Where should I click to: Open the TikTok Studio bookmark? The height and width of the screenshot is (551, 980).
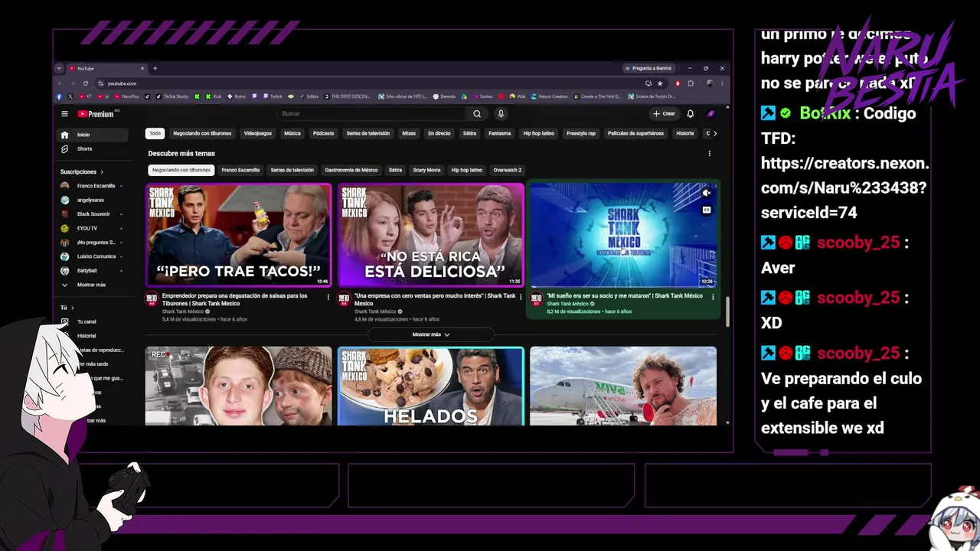pos(172,96)
